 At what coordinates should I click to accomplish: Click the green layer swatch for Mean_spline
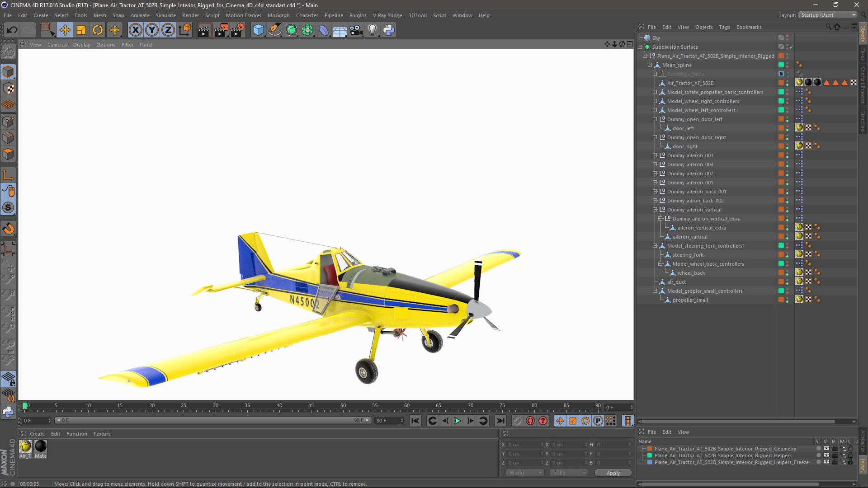tap(781, 65)
